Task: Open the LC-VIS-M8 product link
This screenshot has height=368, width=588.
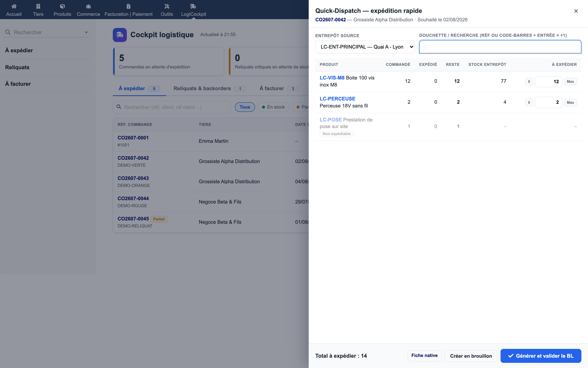Action: coord(332,78)
